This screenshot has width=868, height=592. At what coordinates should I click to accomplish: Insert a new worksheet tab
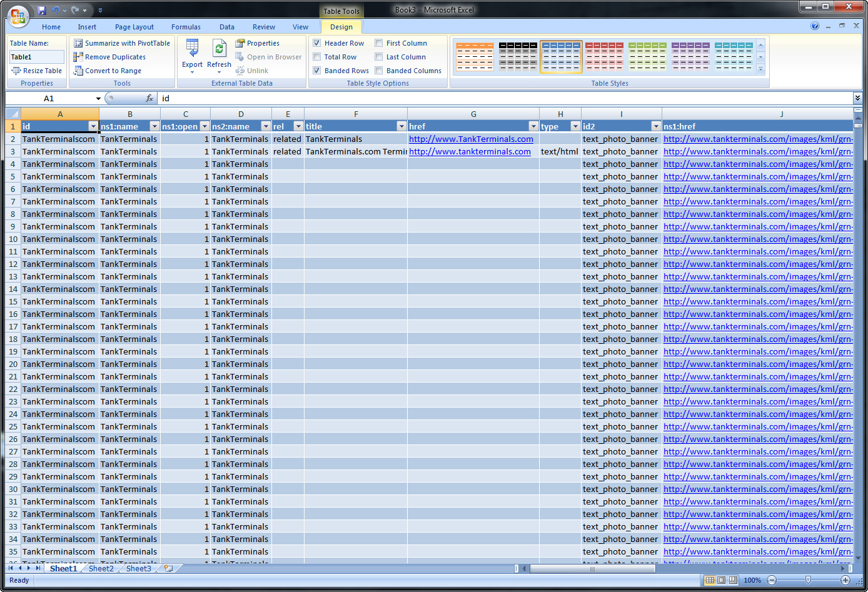point(168,568)
